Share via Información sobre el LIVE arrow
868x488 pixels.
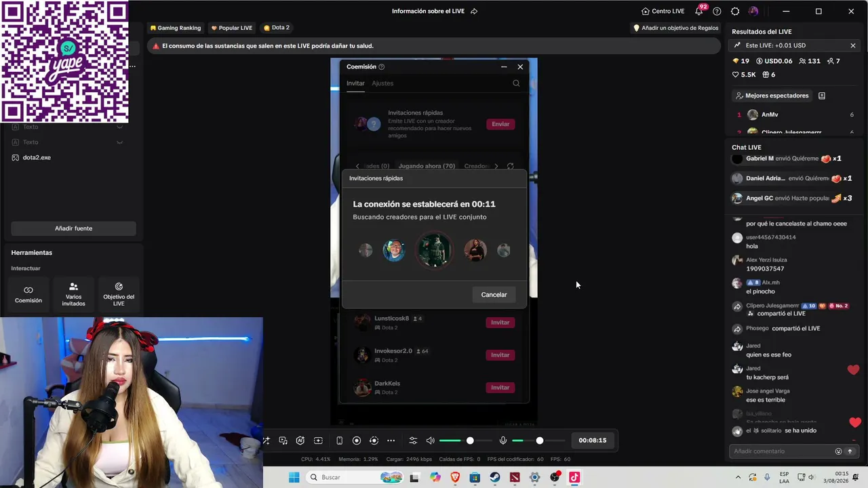click(x=474, y=12)
